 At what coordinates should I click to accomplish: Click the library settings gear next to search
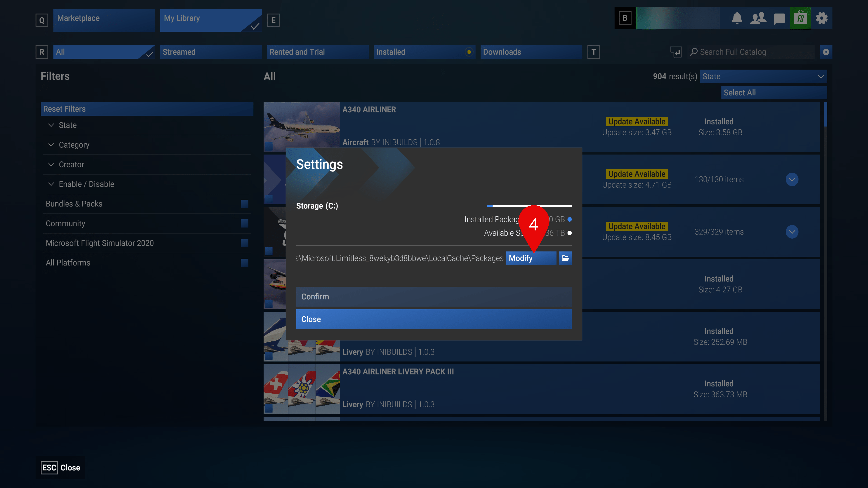tap(826, 52)
